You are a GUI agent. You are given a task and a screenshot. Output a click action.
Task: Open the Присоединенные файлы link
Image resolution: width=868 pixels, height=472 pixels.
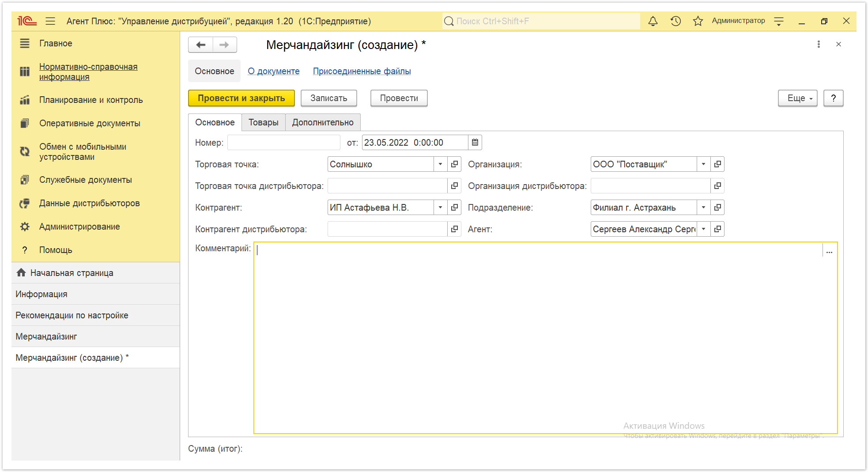(362, 71)
